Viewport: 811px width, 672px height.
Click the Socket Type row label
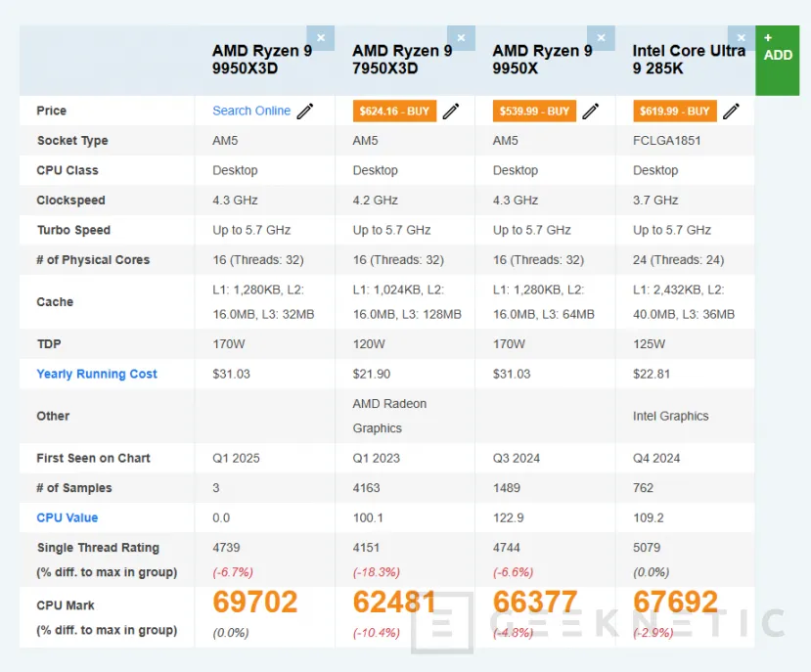[72, 141]
